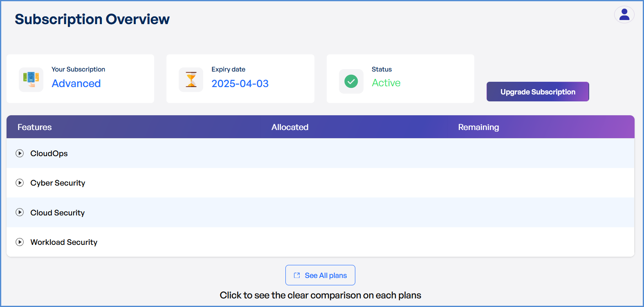The width and height of the screenshot is (644, 307).
Task: Click the Remaining column header
Action: (478, 127)
